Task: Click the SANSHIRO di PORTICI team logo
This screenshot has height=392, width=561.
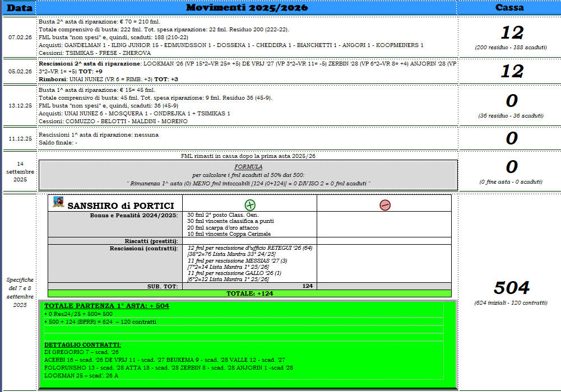Action: [x=58, y=202]
